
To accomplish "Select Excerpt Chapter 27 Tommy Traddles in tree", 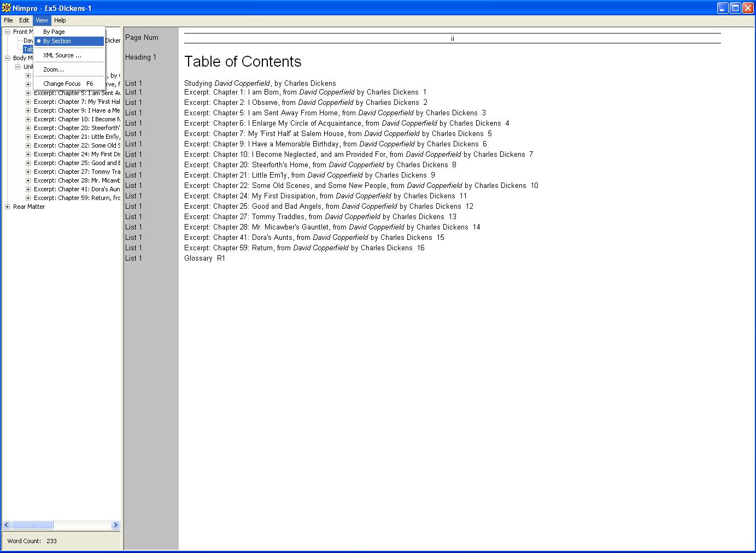I will tap(77, 172).
